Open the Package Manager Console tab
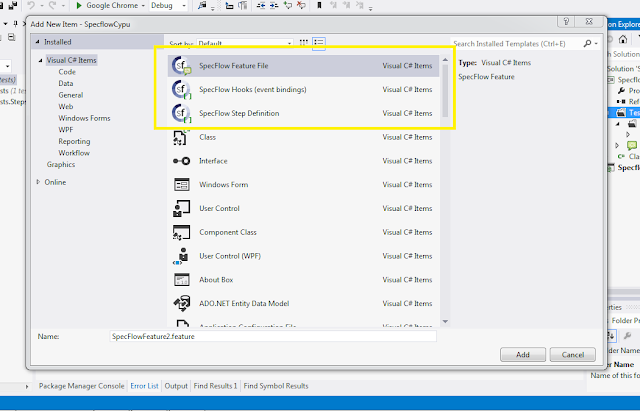Screen dimensions: 640x411 pos(82,386)
